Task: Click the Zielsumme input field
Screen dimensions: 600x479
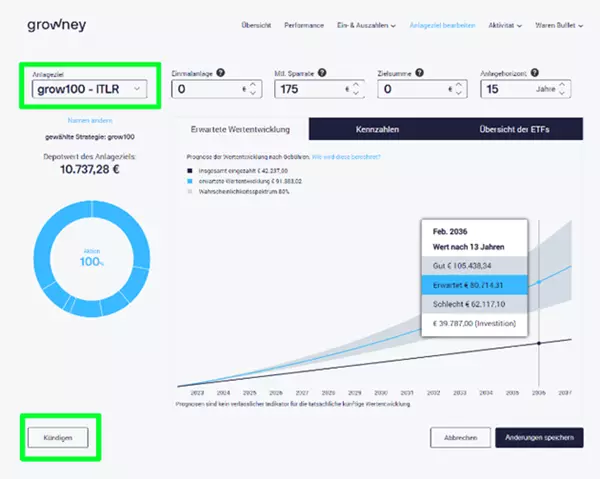Action: (422, 89)
